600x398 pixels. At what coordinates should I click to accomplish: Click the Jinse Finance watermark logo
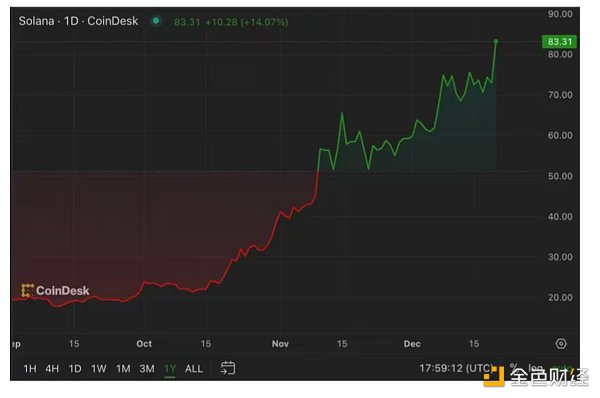[x=536, y=376]
